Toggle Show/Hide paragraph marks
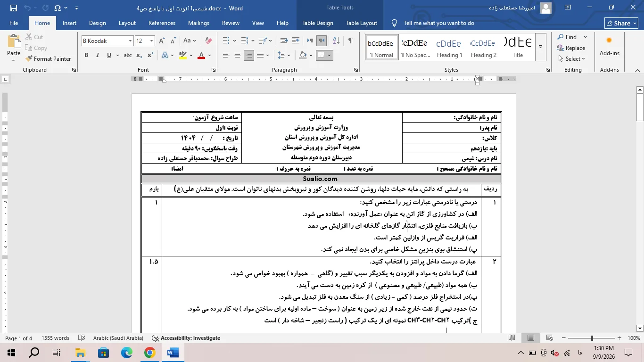This screenshot has width=644, height=362. pyautogui.click(x=350, y=41)
